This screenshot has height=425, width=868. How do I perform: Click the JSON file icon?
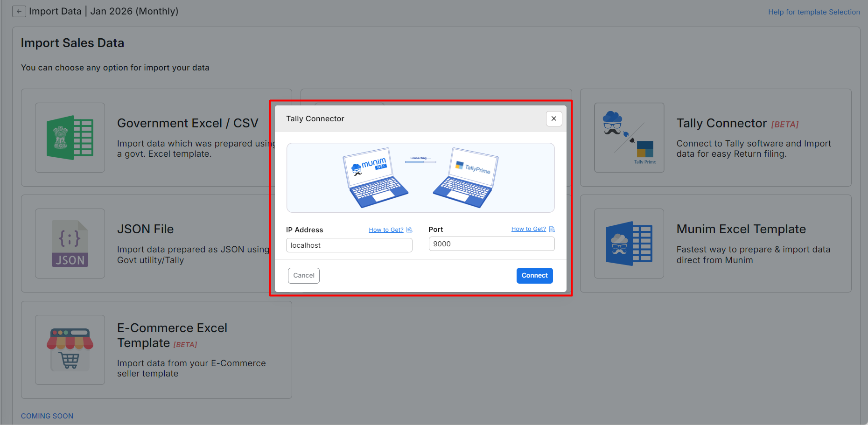70,244
